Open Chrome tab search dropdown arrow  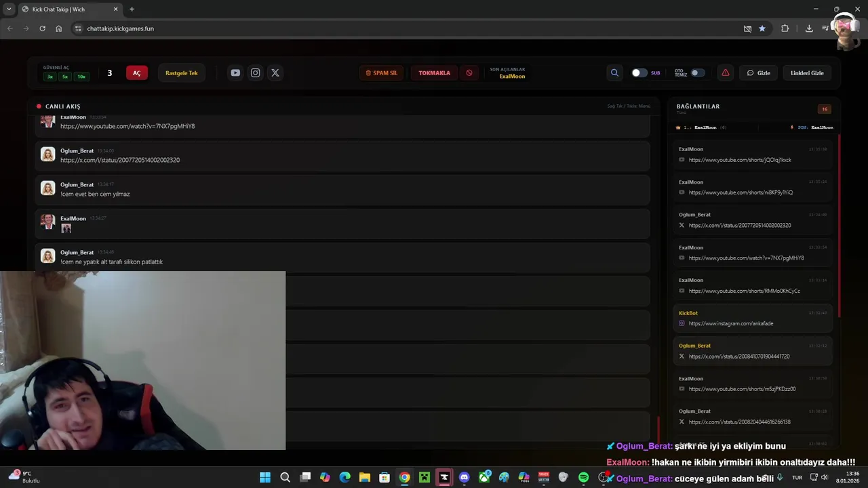point(9,9)
